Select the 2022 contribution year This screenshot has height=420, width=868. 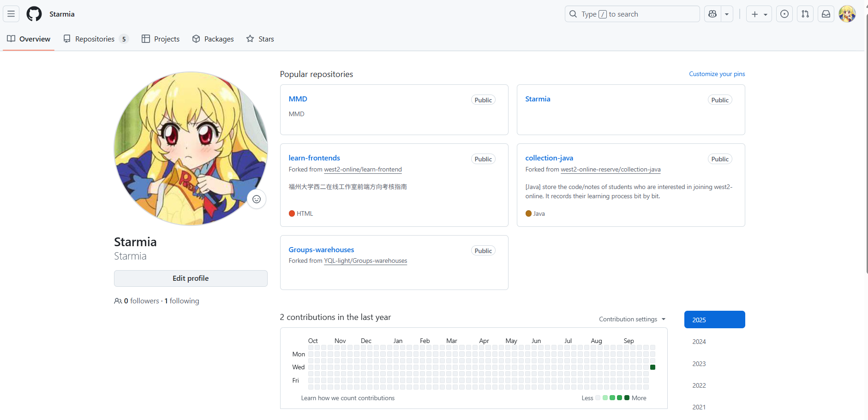(x=714, y=385)
